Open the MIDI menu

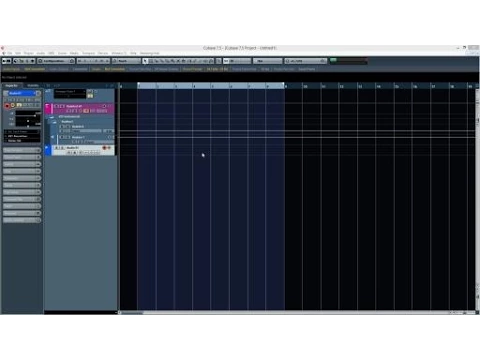[x=51, y=53]
